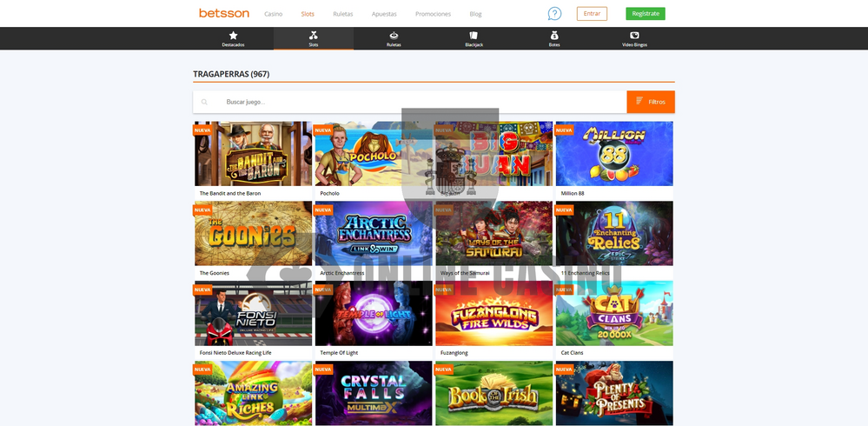Open the Casino menu item

pyautogui.click(x=274, y=14)
